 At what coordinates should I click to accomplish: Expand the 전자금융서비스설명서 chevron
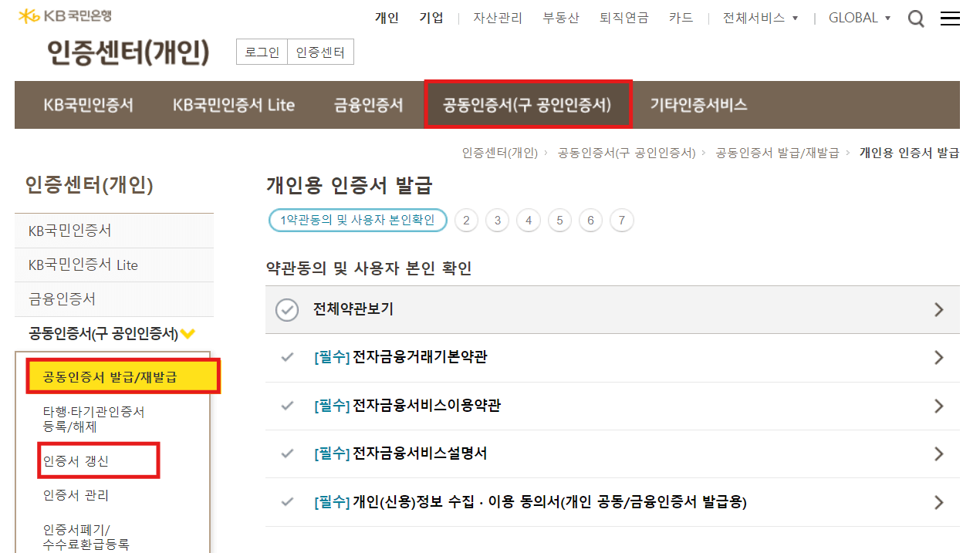(x=939, y=454)
